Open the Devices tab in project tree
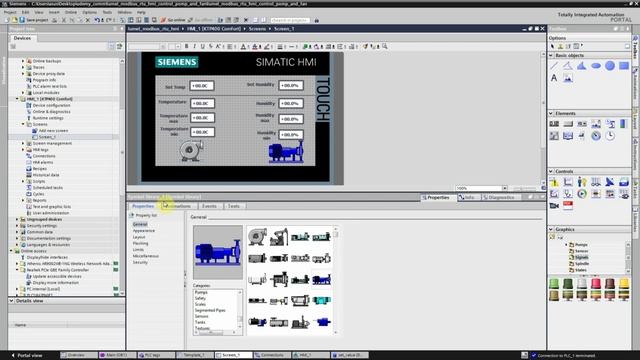The image size is (640, 360). (x=22, y=38)
